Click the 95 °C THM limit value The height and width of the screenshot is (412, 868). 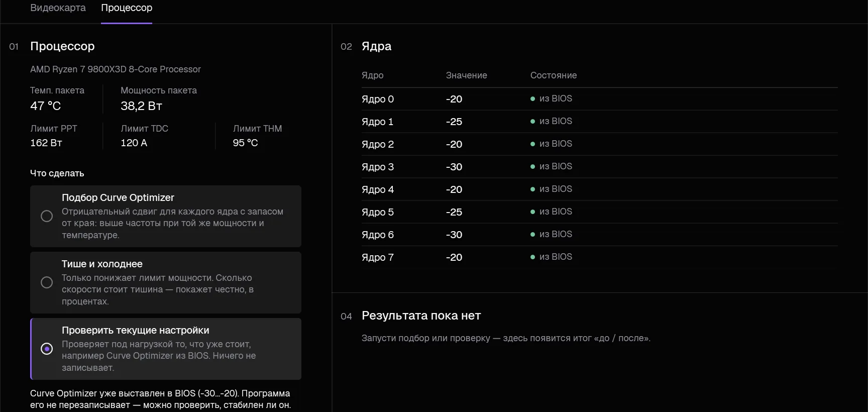[x=245, y=143]
